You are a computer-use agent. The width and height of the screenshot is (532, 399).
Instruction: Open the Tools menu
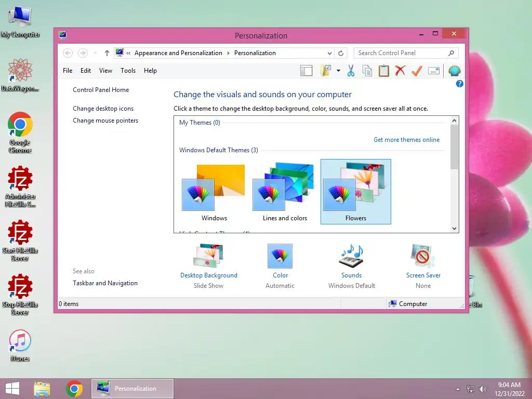pyautogui.click(x=128, y=71)
